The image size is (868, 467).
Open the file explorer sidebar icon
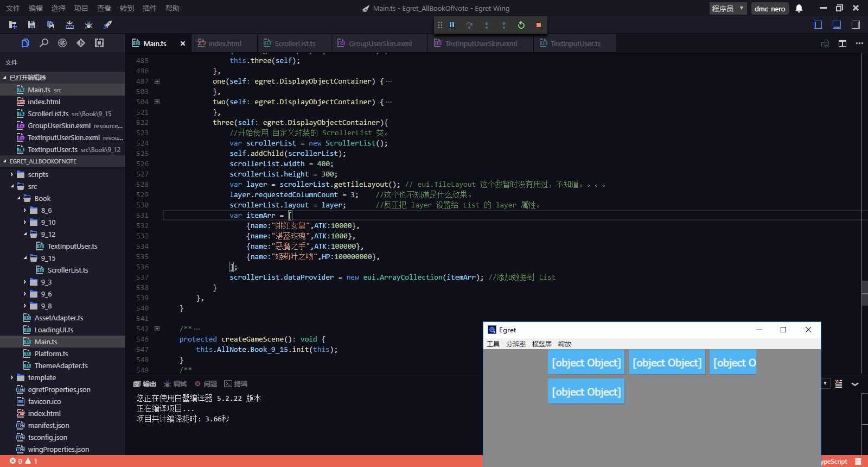(25, 43)
